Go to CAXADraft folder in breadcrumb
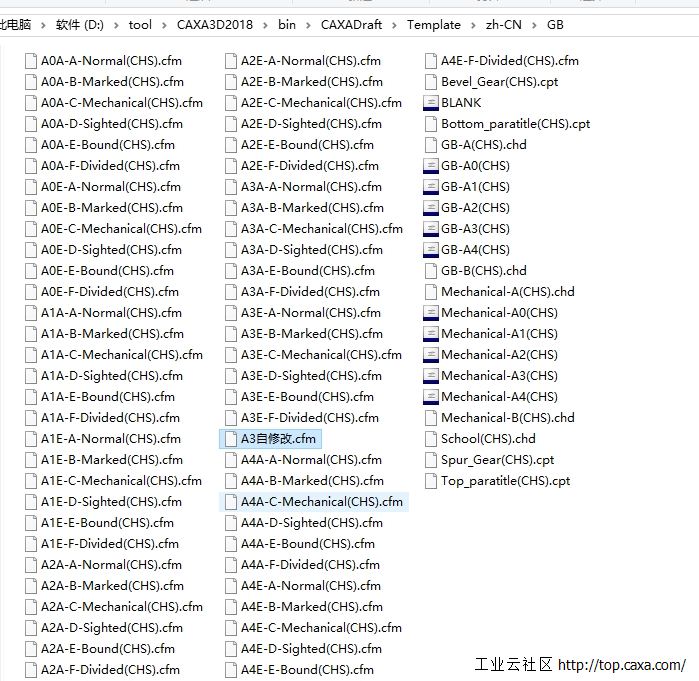This screenshot has width=699, height=681. coord(351,25)
